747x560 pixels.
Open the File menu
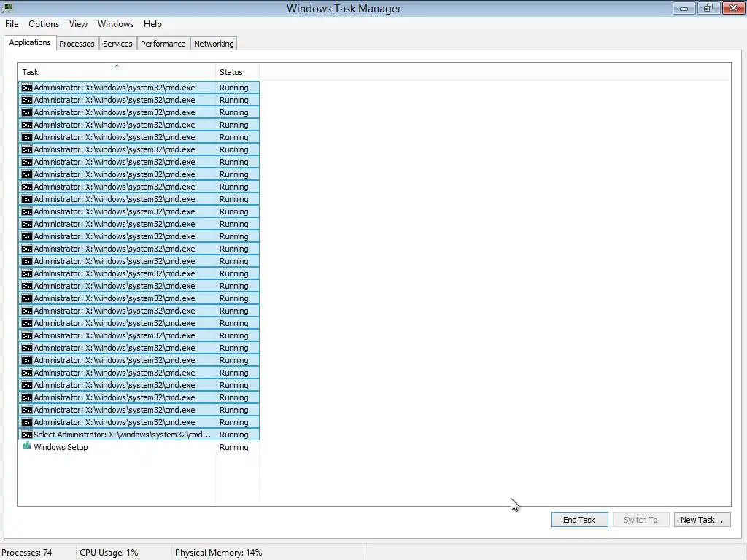[x=12, y=24]
